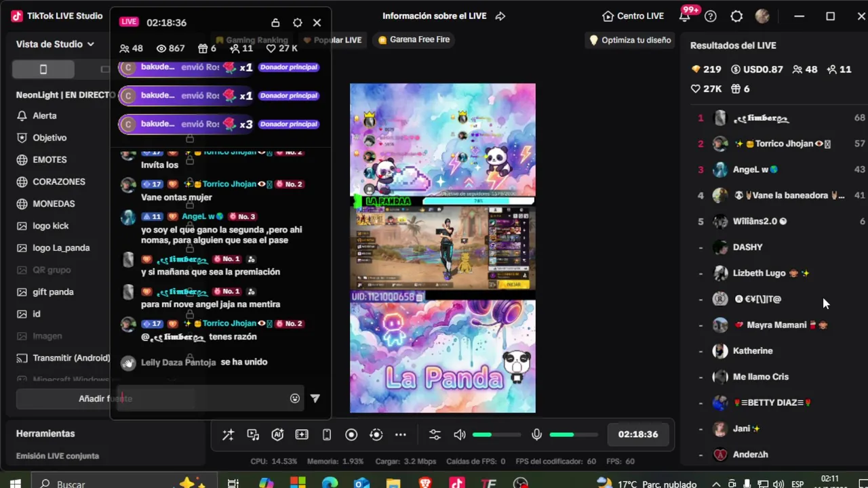Click the share arrow next to LIVE info
868x488 pixels.
500,16
